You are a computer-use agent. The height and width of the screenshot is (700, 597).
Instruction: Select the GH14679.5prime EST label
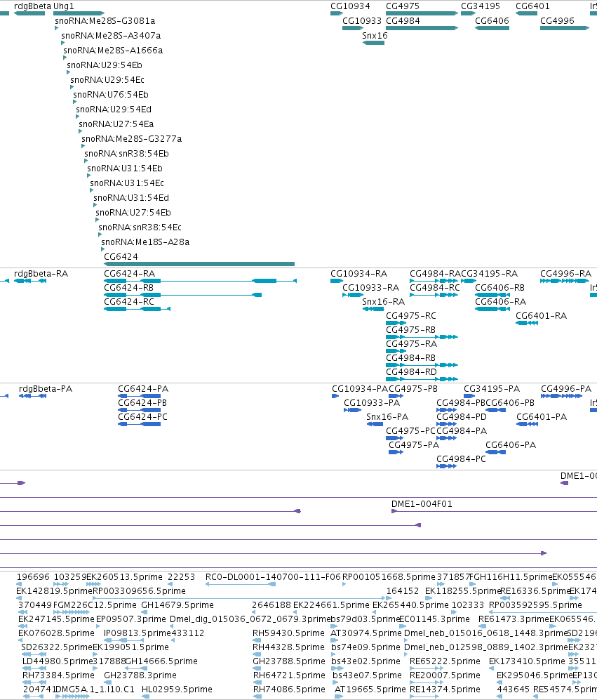pos(177,605)
